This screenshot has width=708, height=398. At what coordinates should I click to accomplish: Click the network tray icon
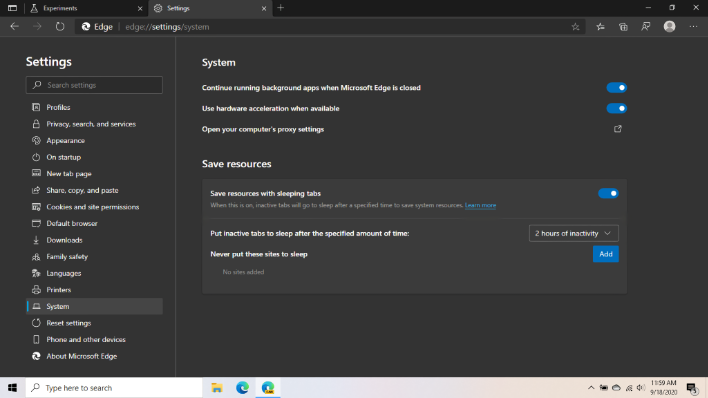point(629,388)
